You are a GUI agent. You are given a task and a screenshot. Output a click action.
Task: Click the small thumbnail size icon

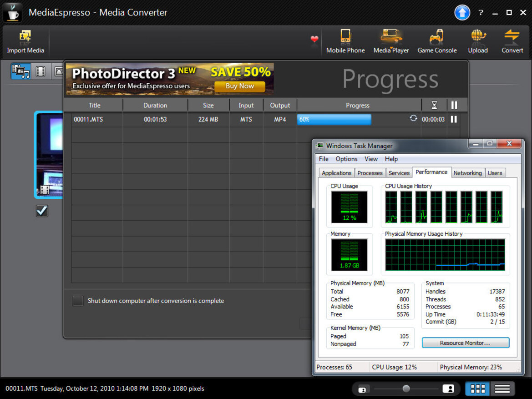click(362, 389)
